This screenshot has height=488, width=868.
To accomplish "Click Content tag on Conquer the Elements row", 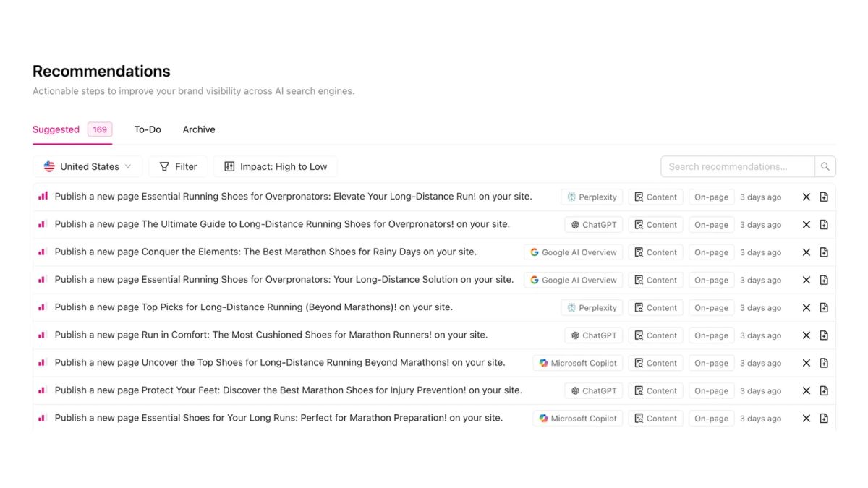I will tap(655, 252).
